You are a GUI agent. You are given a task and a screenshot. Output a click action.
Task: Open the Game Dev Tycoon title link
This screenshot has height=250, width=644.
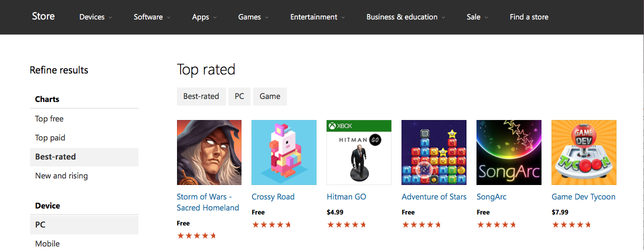(x=583, y=196)
